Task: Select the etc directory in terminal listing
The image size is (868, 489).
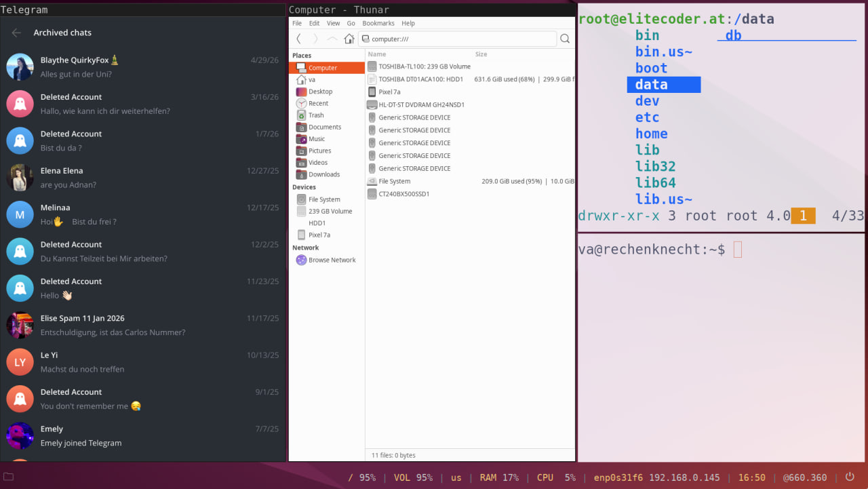Action: (648, 117)
